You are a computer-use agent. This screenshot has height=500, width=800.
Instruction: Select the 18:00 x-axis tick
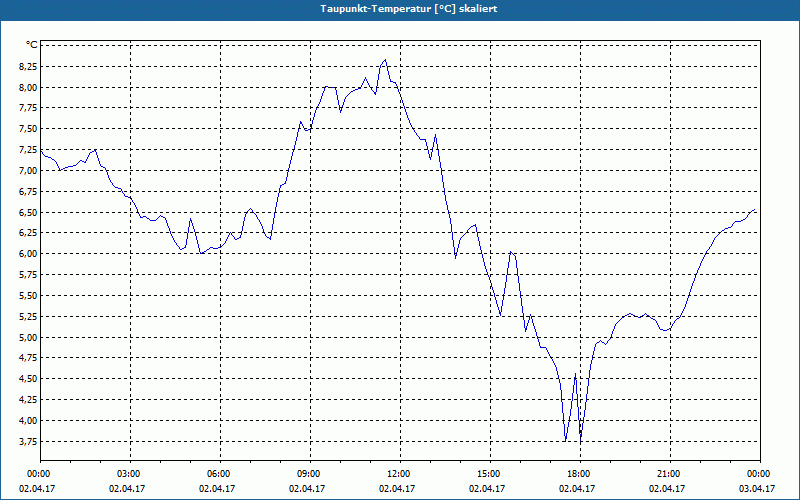(578, 474)
